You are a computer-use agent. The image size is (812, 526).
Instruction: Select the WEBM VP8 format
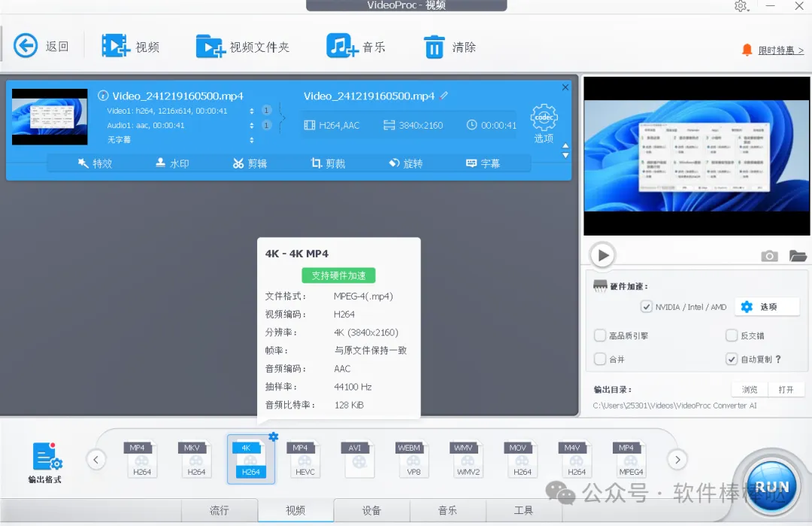[414, 459]
